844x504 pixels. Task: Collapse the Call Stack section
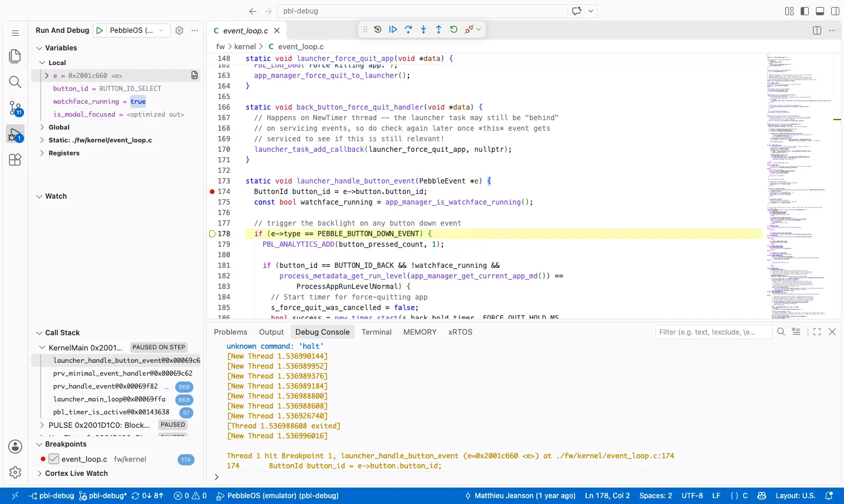39,333
